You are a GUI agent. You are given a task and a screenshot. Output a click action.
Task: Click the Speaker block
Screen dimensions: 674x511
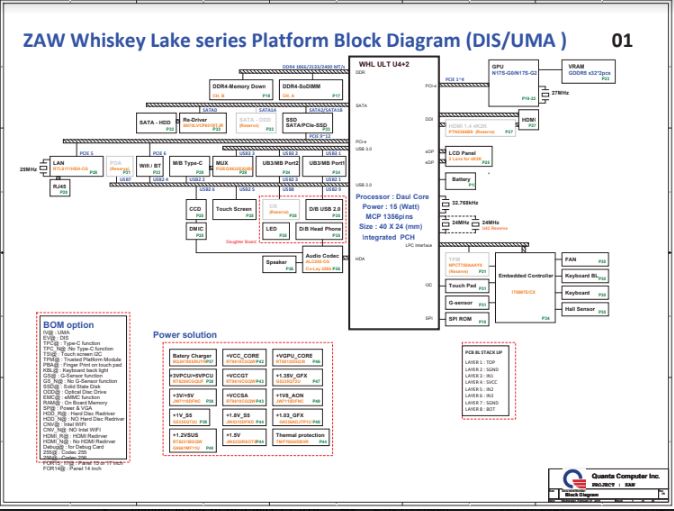tap(279, 264)
